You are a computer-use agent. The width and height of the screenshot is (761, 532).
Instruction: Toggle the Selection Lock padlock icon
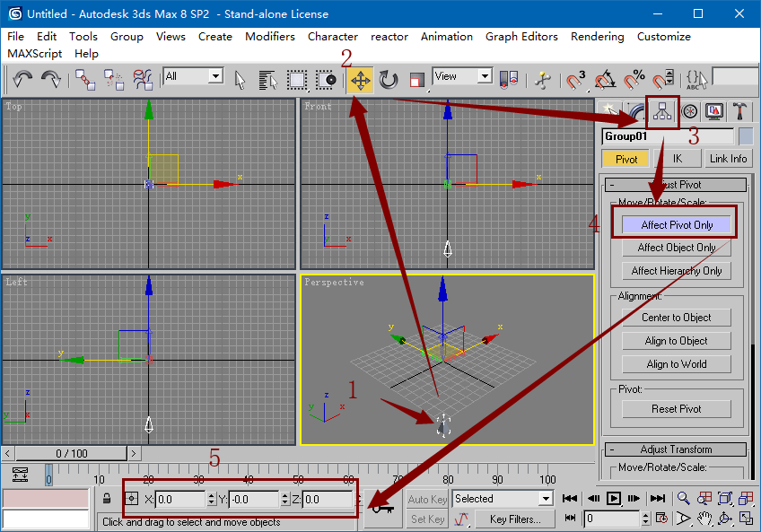click(x=107, y=499)
